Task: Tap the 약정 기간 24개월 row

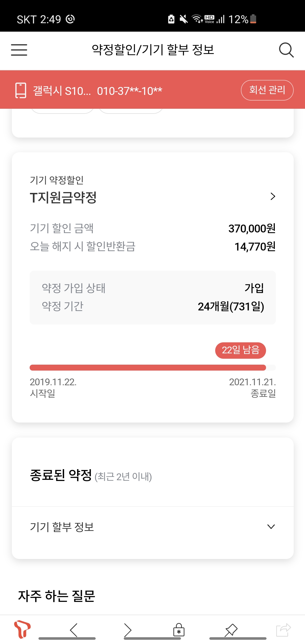Action: (x=152, y=306)
